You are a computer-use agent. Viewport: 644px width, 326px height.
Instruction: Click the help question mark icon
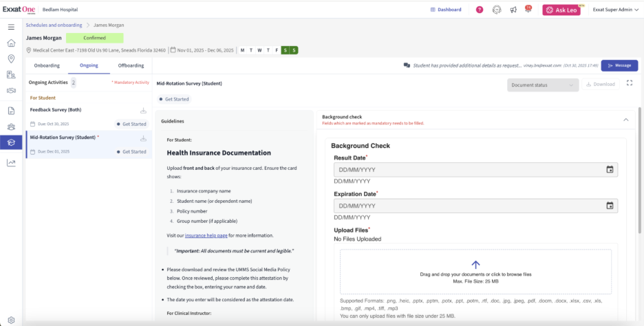click(x=480, y=10)
